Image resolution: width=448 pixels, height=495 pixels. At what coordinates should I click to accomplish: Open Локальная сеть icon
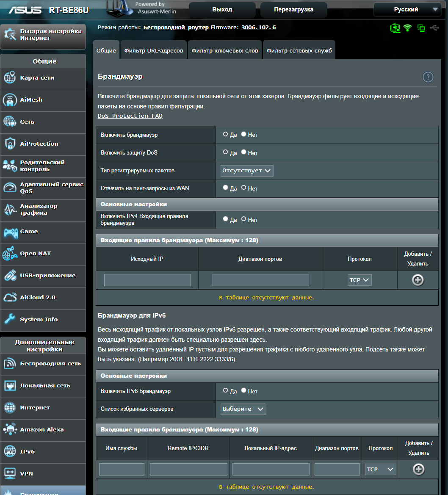pyautogui.click(x=10, y=385)
